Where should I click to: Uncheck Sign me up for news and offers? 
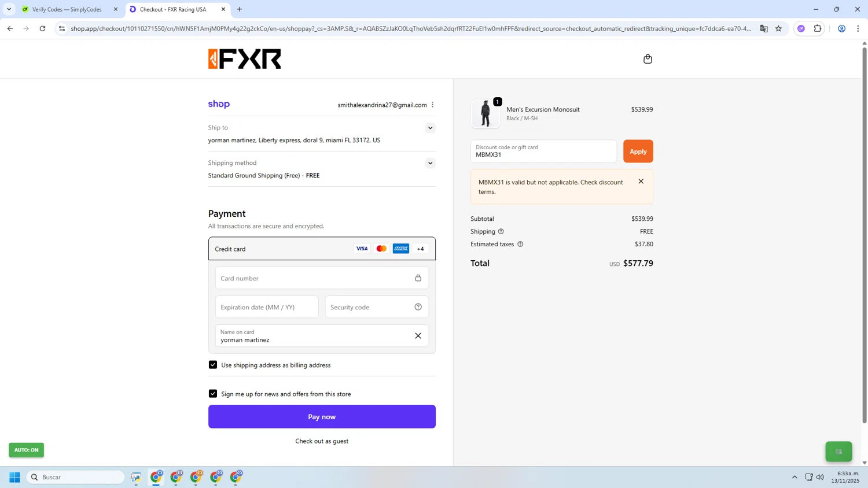213,394
